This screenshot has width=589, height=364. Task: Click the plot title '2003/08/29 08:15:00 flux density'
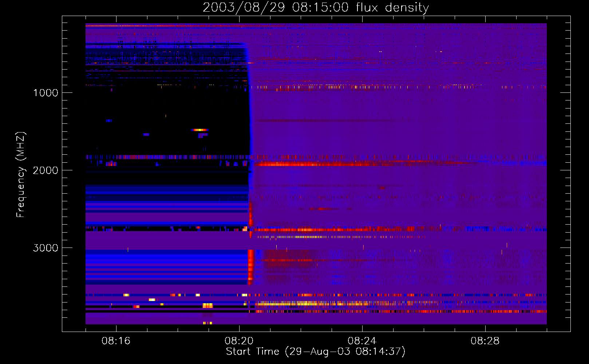(x=316, y=7)
